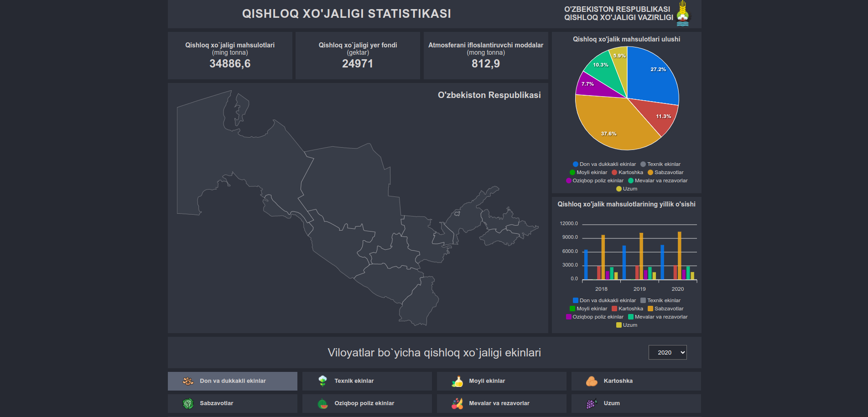This screenshot has height=417, width=868.
Task: Click the ministry wheat logo in the header
Action: (x=682, y=14)
